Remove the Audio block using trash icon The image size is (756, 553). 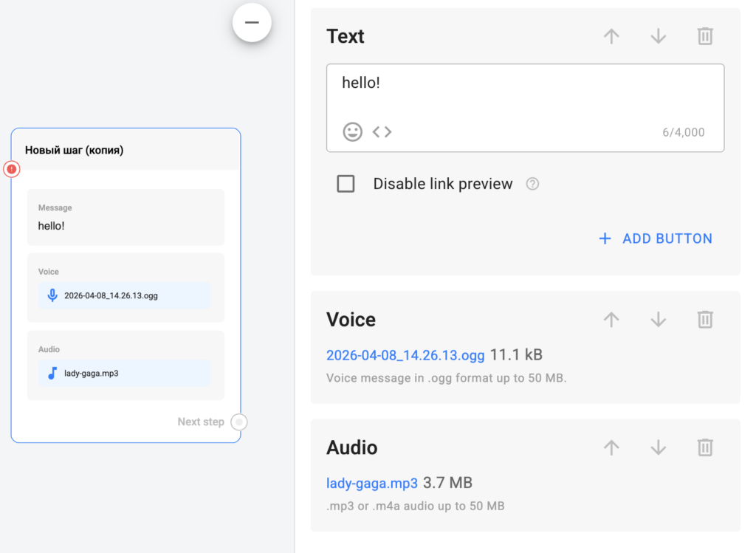tap(705, 447)
